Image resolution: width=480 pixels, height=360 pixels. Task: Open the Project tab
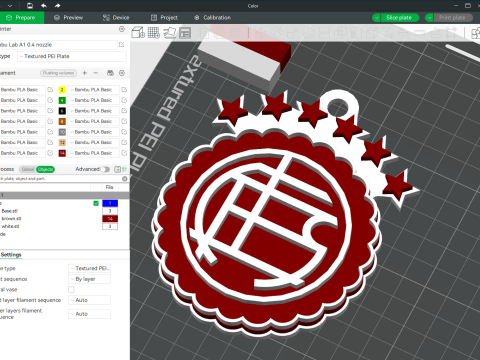164,18
